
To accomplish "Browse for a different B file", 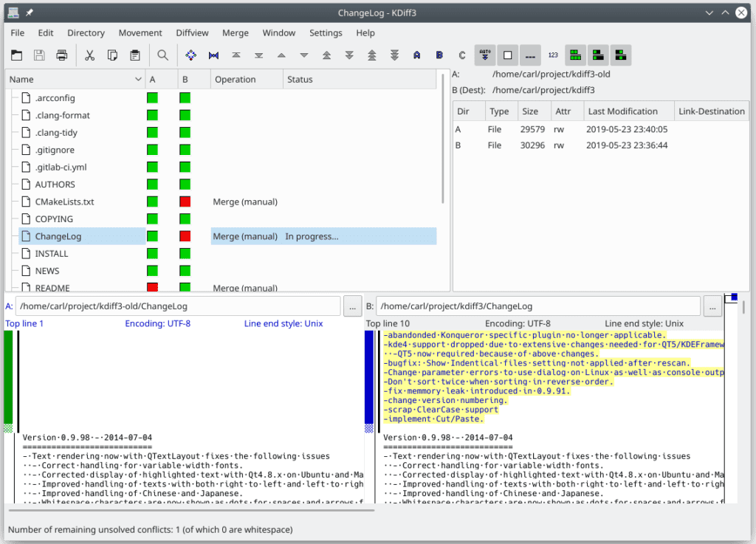I will tap(712, 306).
